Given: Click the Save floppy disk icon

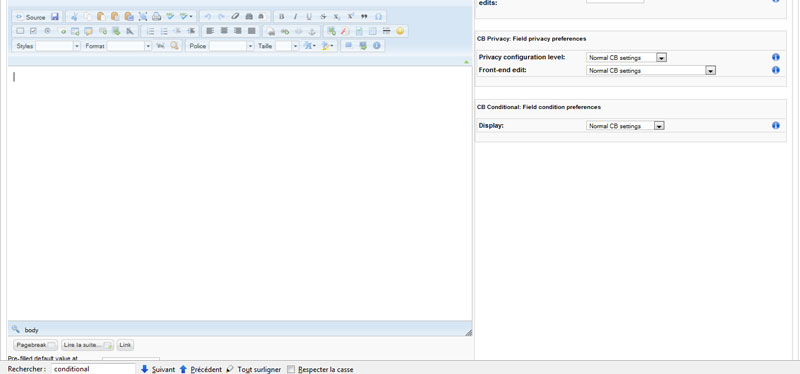Looking at the screenshot, I should [55, 17].
